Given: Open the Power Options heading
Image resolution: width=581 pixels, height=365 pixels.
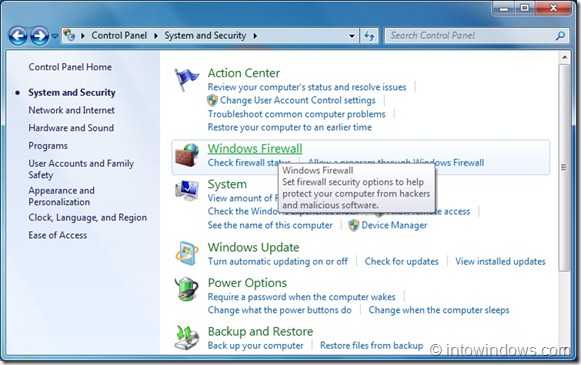Looking at the screenshot, I should pos(247,283).
